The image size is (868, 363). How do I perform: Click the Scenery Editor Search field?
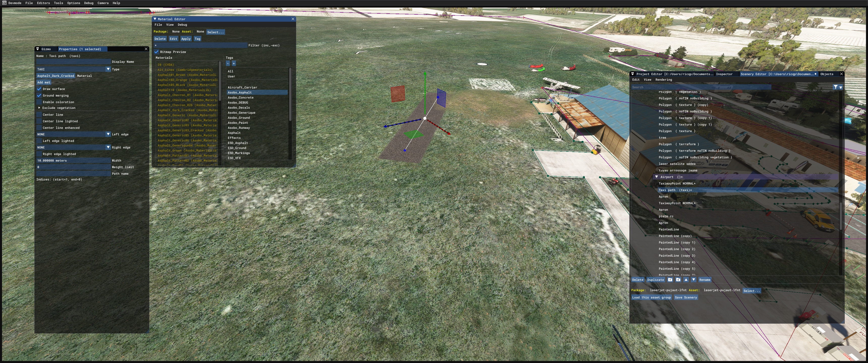[701, 87]
